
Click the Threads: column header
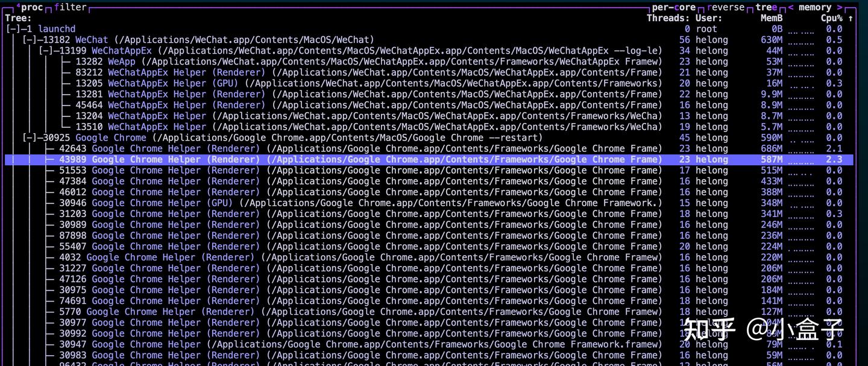668,18
